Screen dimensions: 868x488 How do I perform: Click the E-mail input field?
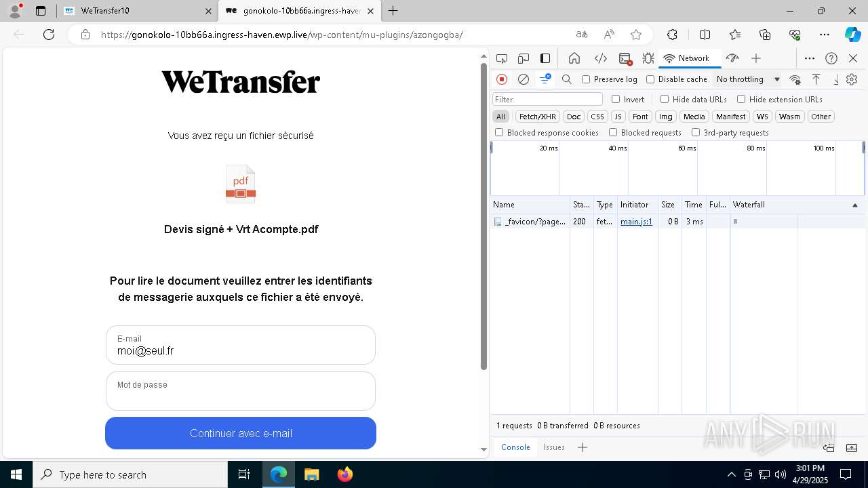pyautogui.click(x=241, y=345)
